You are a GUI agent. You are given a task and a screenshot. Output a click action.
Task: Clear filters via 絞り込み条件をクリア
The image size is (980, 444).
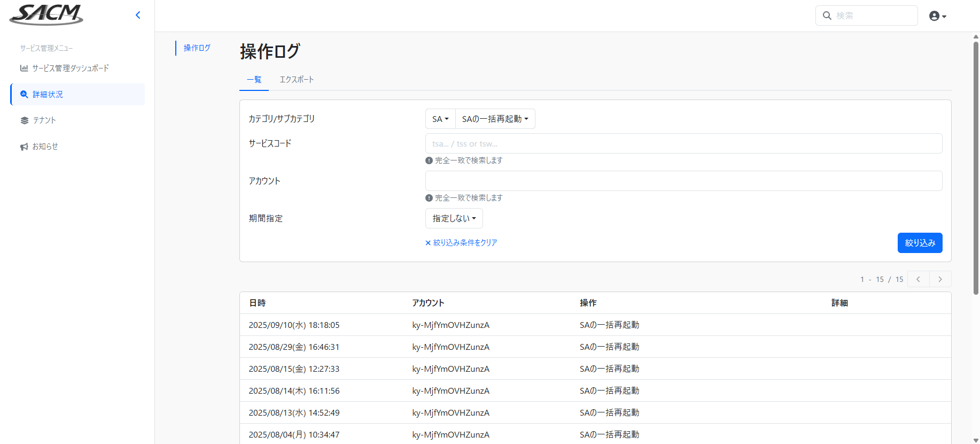[x=462, y=243]
